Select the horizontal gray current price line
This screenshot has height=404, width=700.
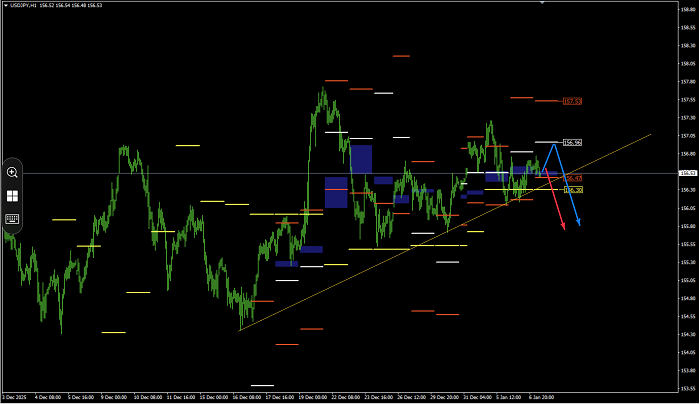coord(250,173)
